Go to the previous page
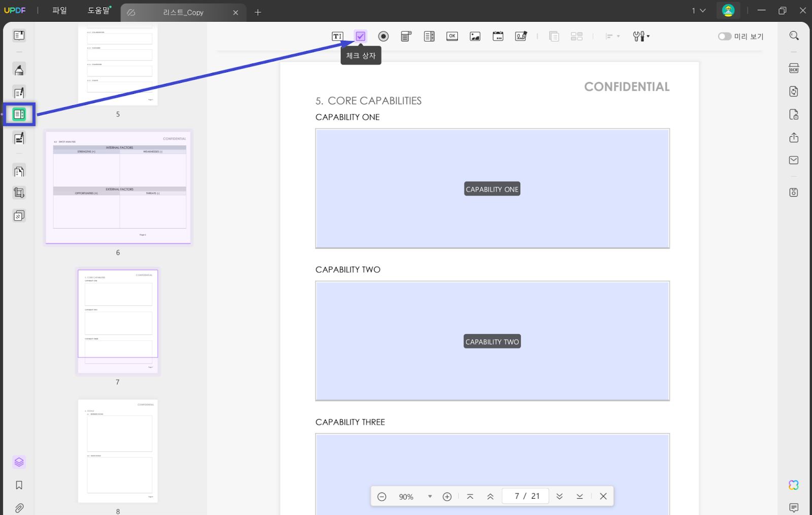Viewport: 812px width, 515px height. 490,497
